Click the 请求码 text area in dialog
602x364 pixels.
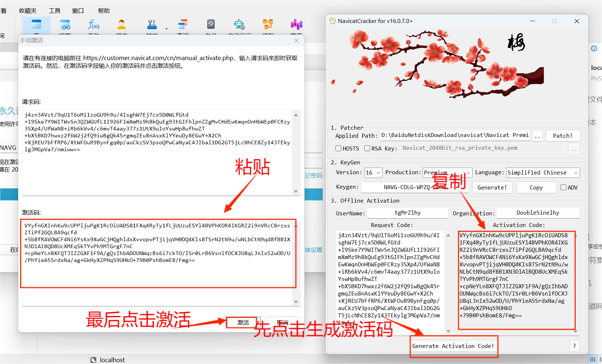click(x=157, y=153)
